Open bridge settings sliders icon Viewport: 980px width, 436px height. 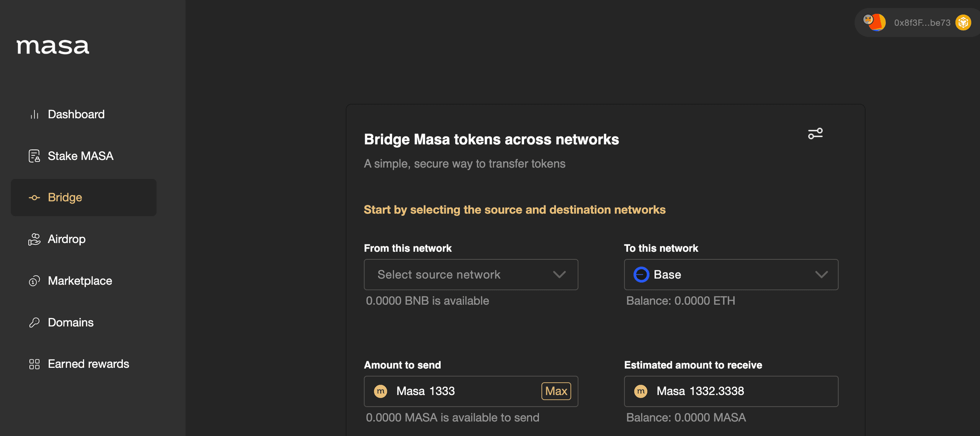[x=815, y=133]
